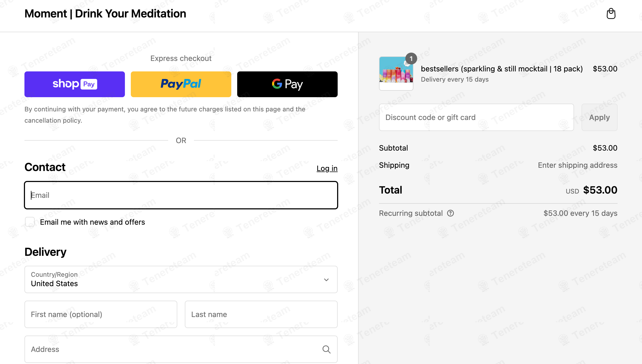Pay with Shop Pay express button
Image resolution: width=642 pixels, height=364 pixels.
pyautogui.click(x=75, y=84)
